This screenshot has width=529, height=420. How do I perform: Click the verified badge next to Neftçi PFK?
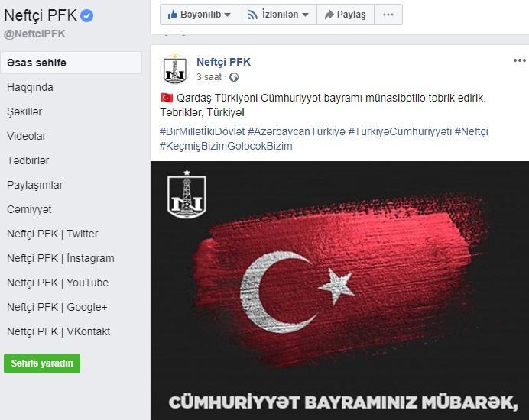[86, 15]
